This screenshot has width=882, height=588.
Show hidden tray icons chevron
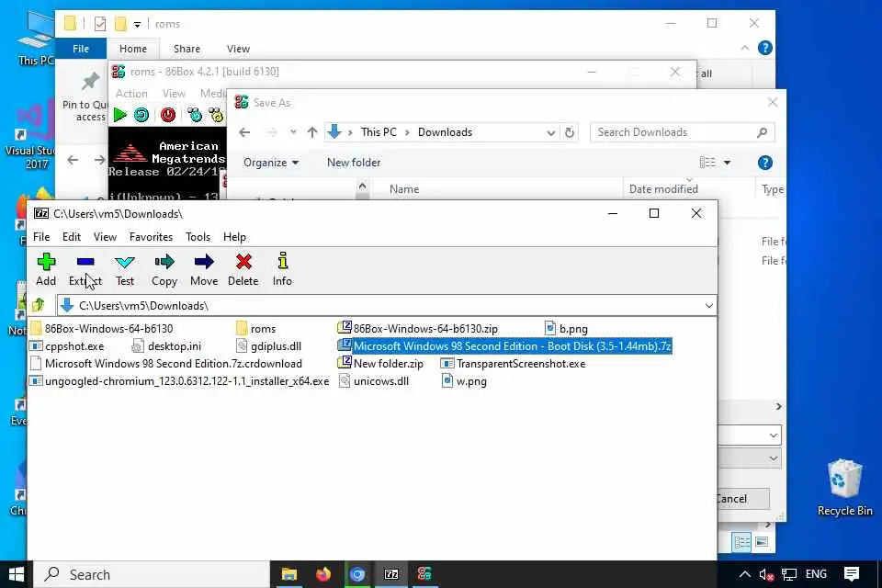(x=745, y=574)
